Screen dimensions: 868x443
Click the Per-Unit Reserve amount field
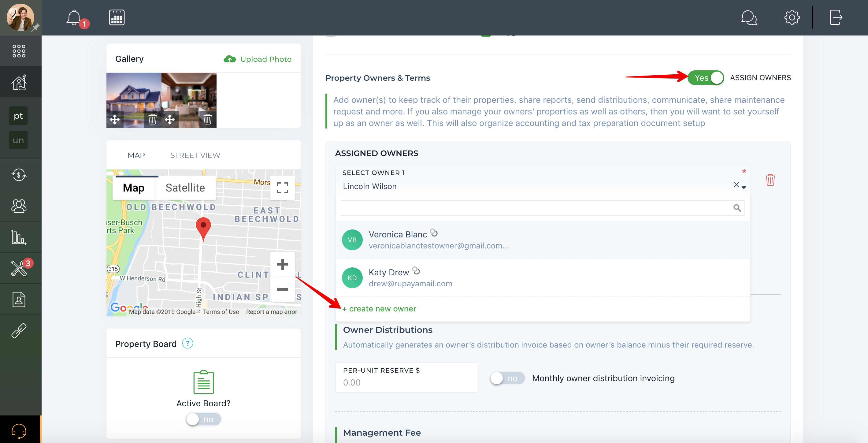coord(407,378)
